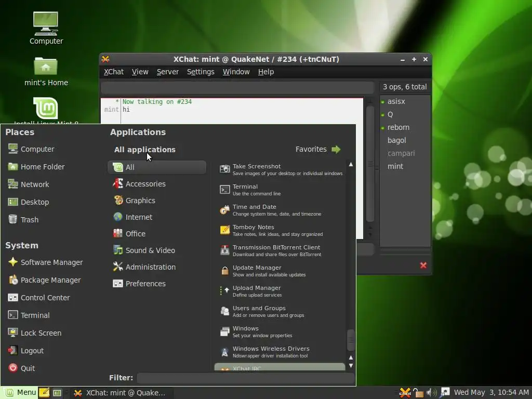Click the Filter input field
This screenshot has height=399, width=532.
(x=246, y=378)
